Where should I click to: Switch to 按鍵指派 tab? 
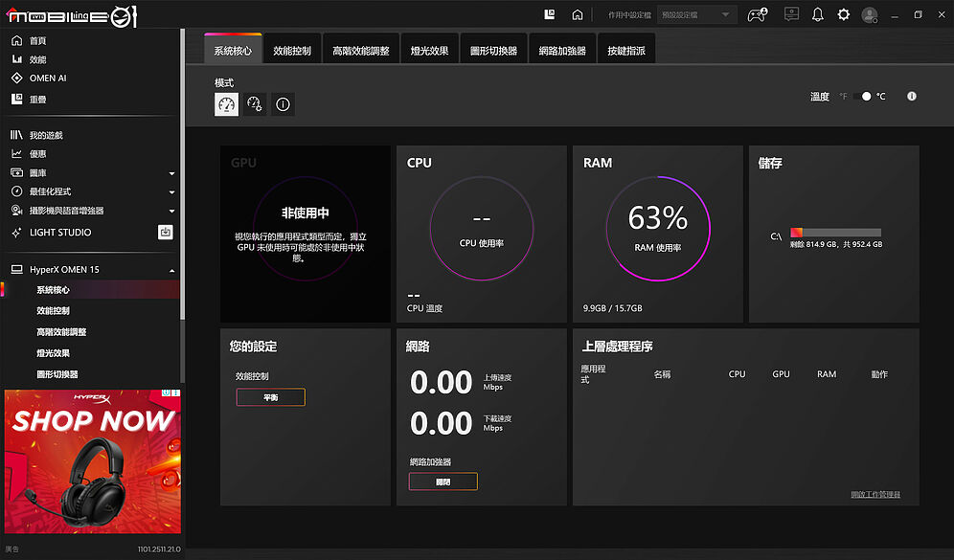click(626, 51)
